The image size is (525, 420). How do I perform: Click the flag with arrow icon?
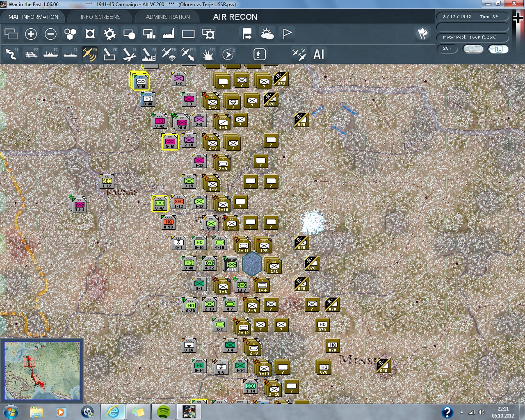tap(247, 34)
